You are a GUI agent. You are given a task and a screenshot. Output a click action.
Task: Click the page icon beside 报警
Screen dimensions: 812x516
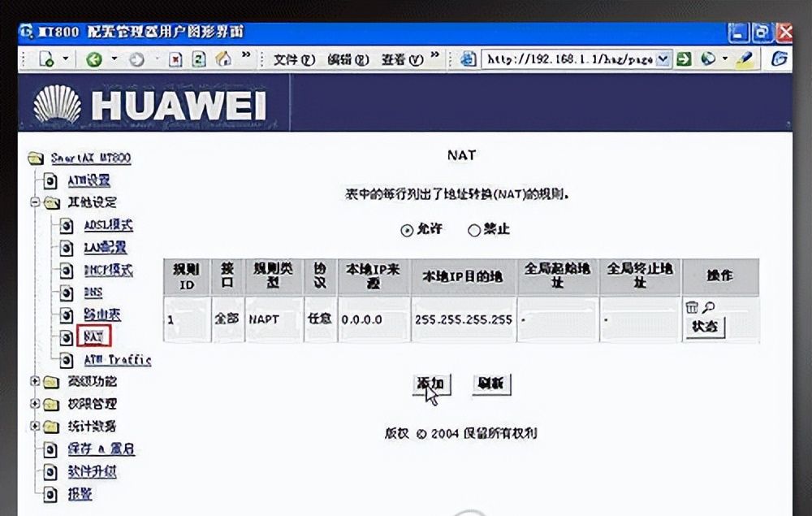tap(50, 495)
